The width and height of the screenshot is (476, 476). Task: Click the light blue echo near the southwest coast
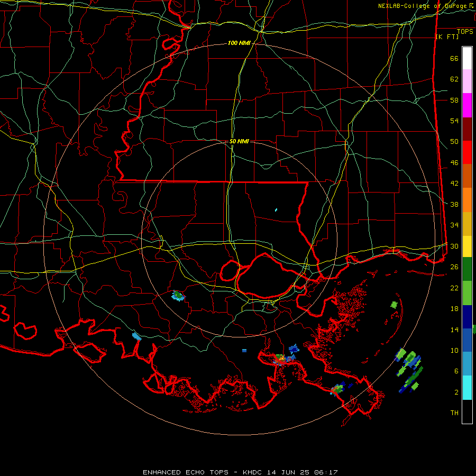click(137, 336)
